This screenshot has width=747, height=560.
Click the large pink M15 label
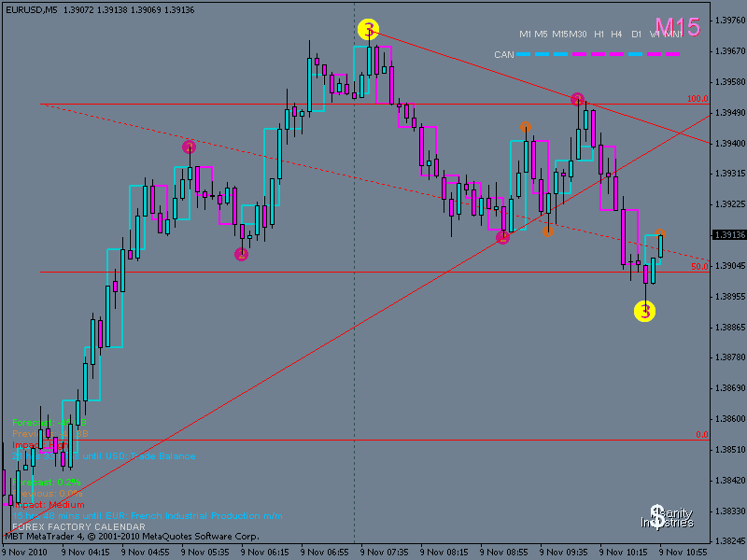pos(678,27)
